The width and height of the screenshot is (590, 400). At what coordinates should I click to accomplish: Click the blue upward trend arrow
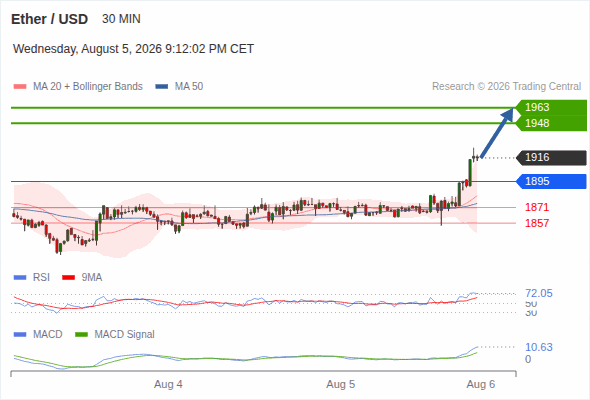tap(497, 133)
